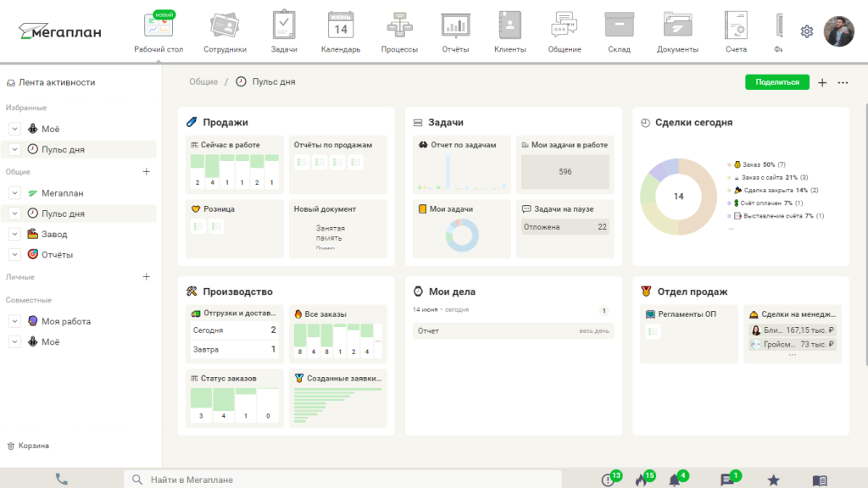The height and width of the screenshot is (488, 868).
Task: Open the Сотрудники (Employees) section icon
Action: coord(222,25)
